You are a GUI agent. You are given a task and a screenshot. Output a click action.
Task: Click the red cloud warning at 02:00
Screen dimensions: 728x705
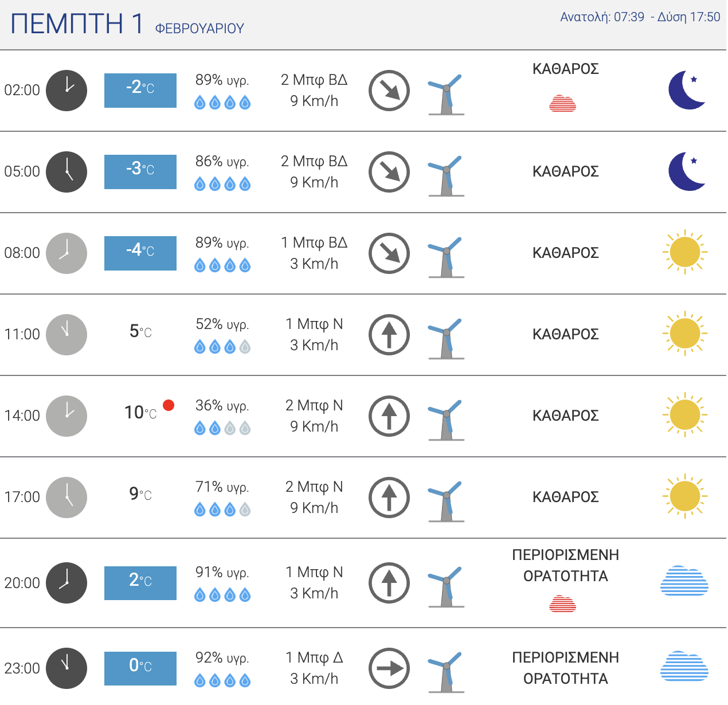[x=563, y=104]
